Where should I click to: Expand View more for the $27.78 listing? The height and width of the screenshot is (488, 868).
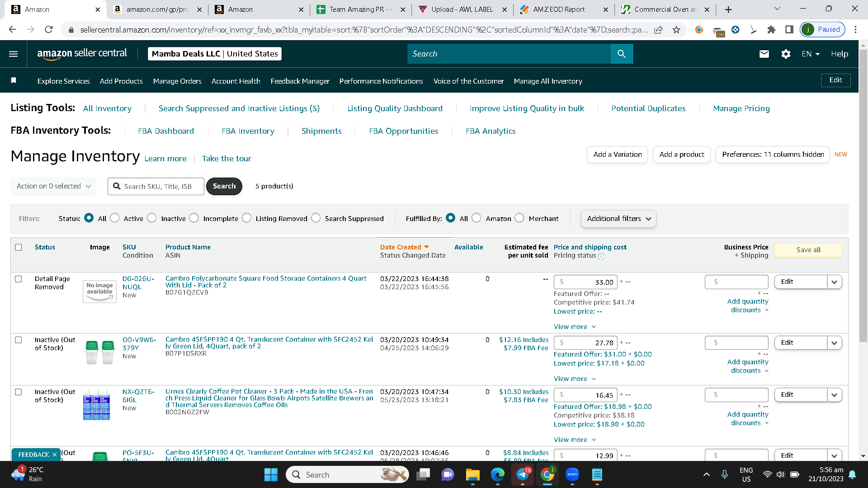(x=575, y=379)
